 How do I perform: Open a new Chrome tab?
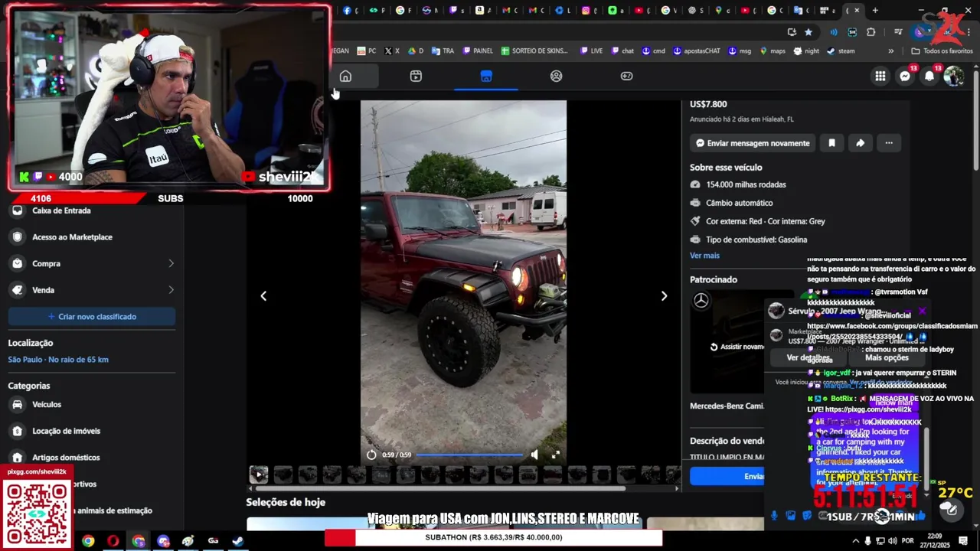click(x=875, y=11)
